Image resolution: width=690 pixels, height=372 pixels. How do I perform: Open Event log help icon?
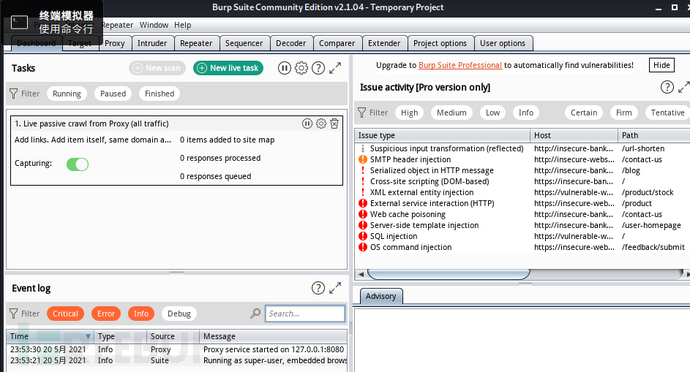tap(318, 288)
